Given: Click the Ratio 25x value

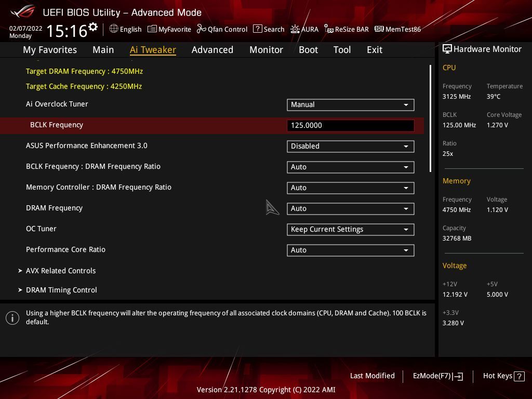Looking at the screenshot, I should click(x=448, y=154).
